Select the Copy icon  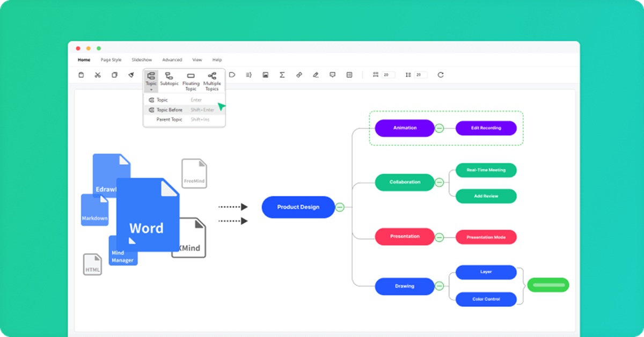point(114,75)
